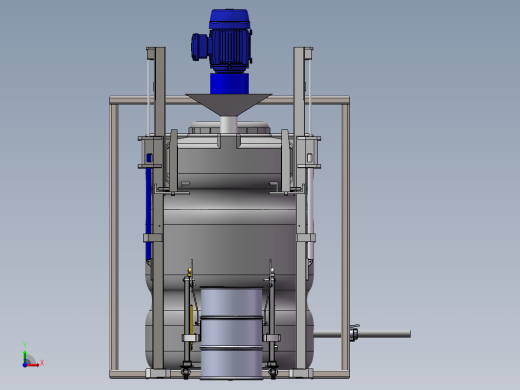
Task: Pick the top horizontal frame beam
Action: [229, 100]
